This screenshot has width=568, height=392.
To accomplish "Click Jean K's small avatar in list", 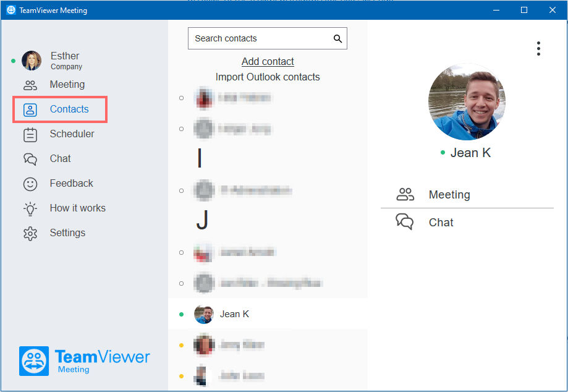I will click(204, 314).
